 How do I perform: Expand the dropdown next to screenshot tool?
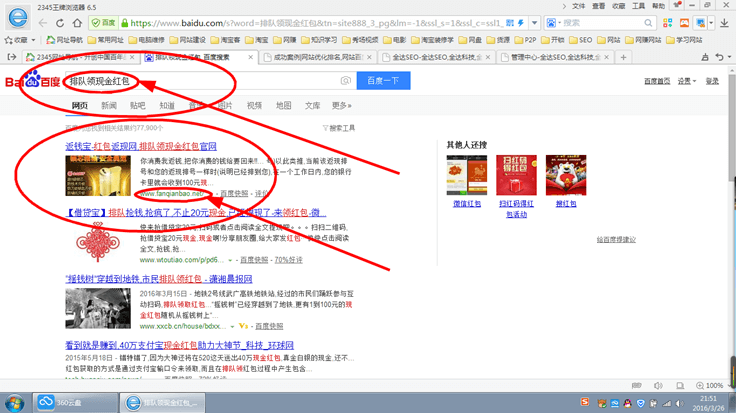pos(711,23)
